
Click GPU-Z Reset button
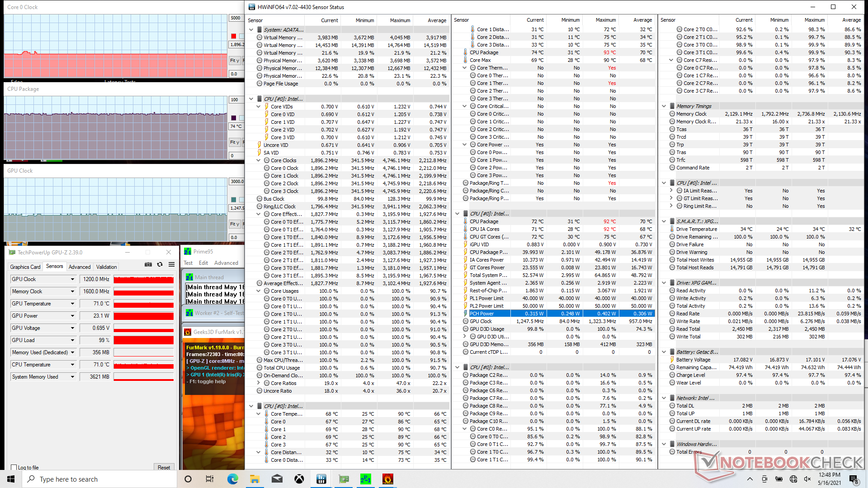164,468
